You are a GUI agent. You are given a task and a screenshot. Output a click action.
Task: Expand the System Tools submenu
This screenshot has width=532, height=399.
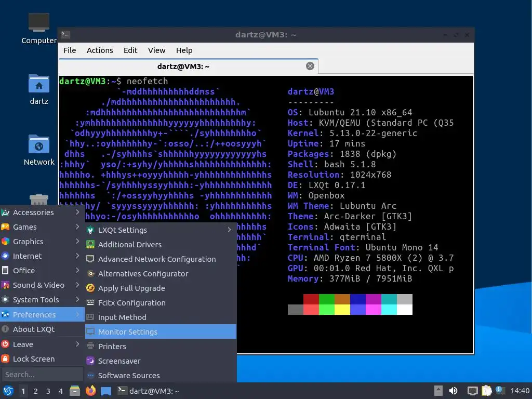pos(42,300)
